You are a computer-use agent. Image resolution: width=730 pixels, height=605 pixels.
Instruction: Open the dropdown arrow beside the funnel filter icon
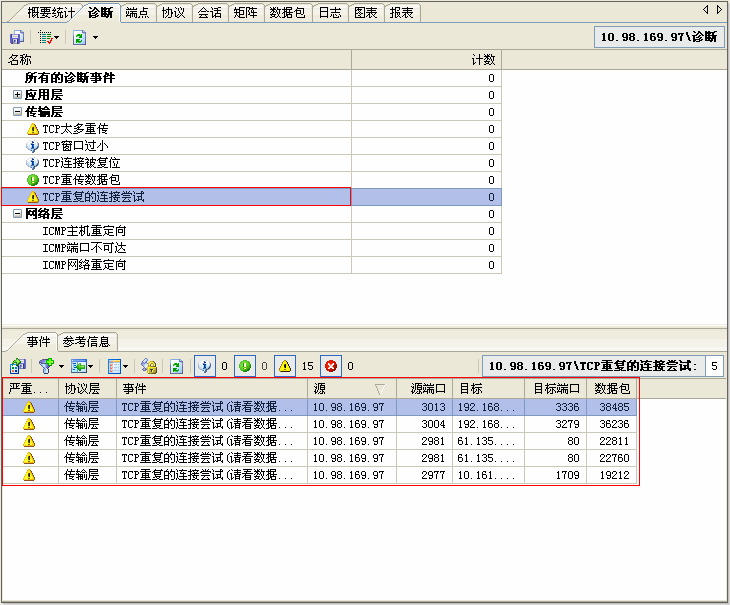click(x=61, y=367)
